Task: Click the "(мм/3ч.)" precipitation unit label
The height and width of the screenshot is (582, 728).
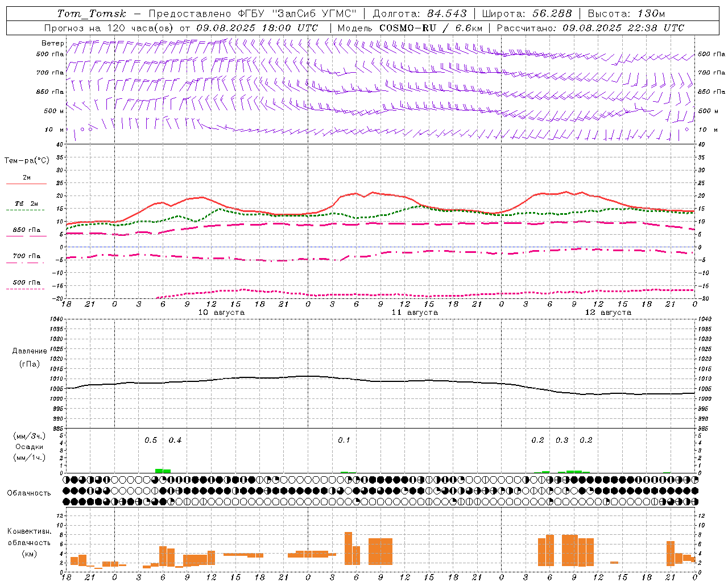Action: tap(30, 436)
